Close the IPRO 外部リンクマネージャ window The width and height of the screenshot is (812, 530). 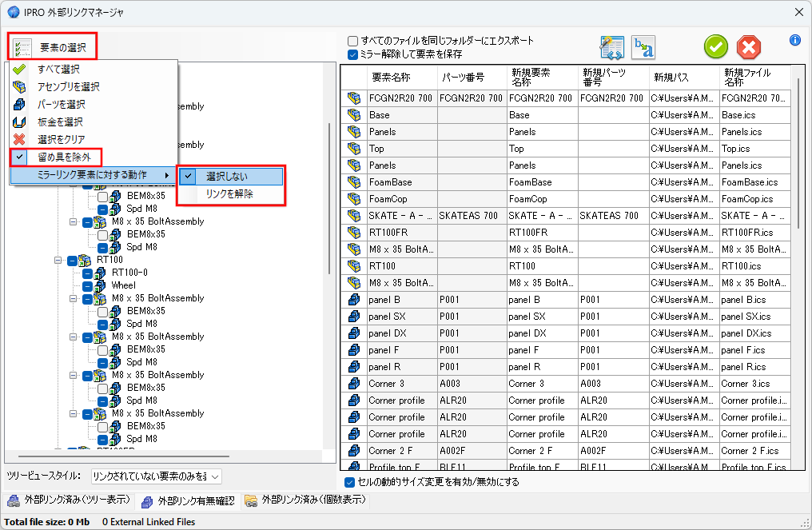click(x=798, y=12)
